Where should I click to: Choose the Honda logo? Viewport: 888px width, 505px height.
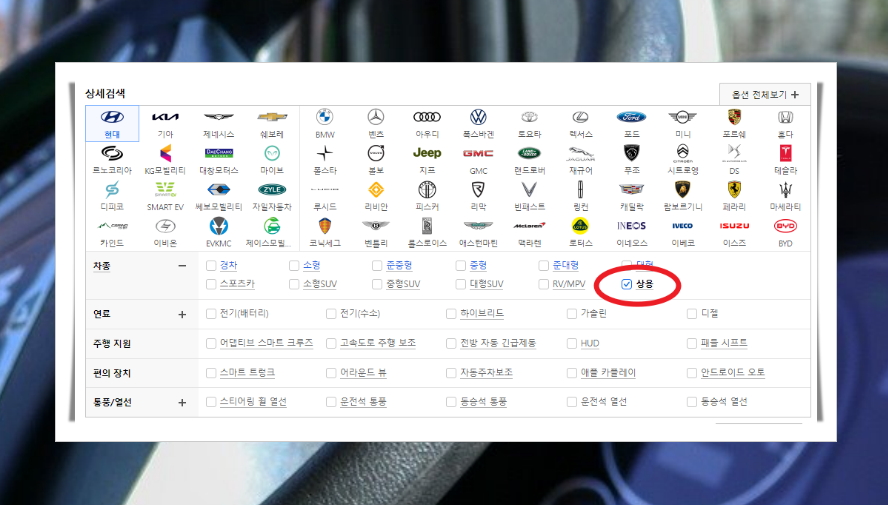785,117
